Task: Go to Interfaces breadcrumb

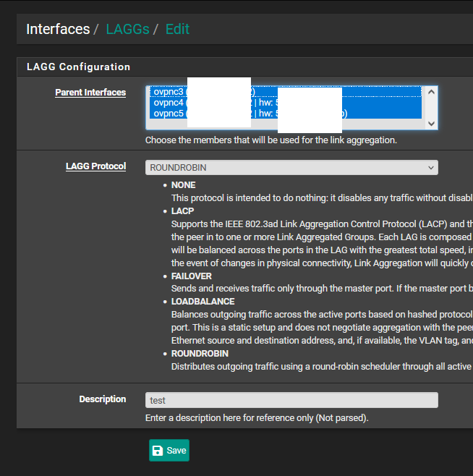Action: pyautogui.click(x=58, y=29)
